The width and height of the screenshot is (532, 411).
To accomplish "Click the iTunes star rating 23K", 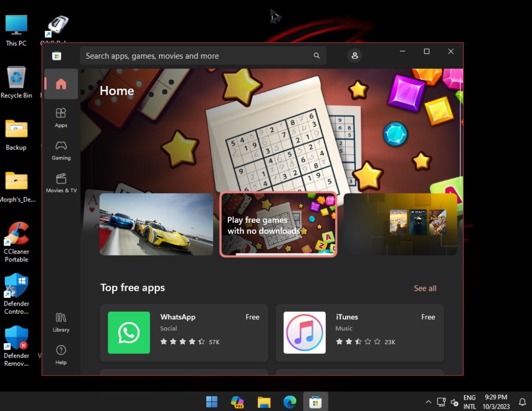I will click(365, 342).
